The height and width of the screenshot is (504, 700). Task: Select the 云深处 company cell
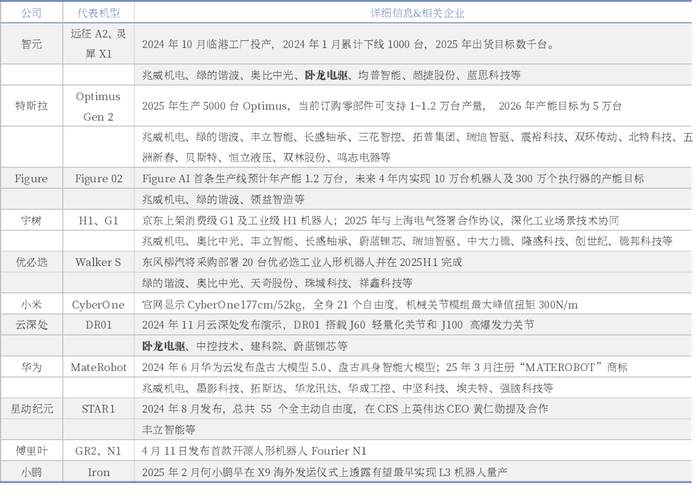[31, 325]
